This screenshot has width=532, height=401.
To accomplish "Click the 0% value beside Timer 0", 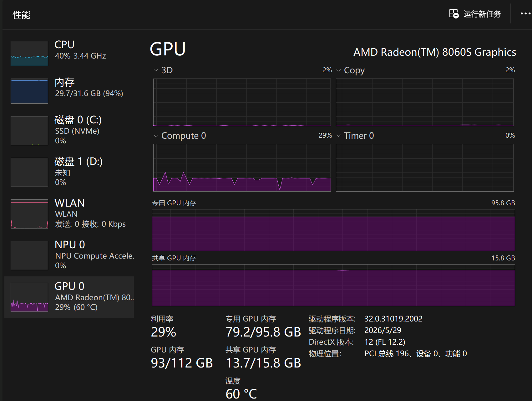I will tap(510, 135).
